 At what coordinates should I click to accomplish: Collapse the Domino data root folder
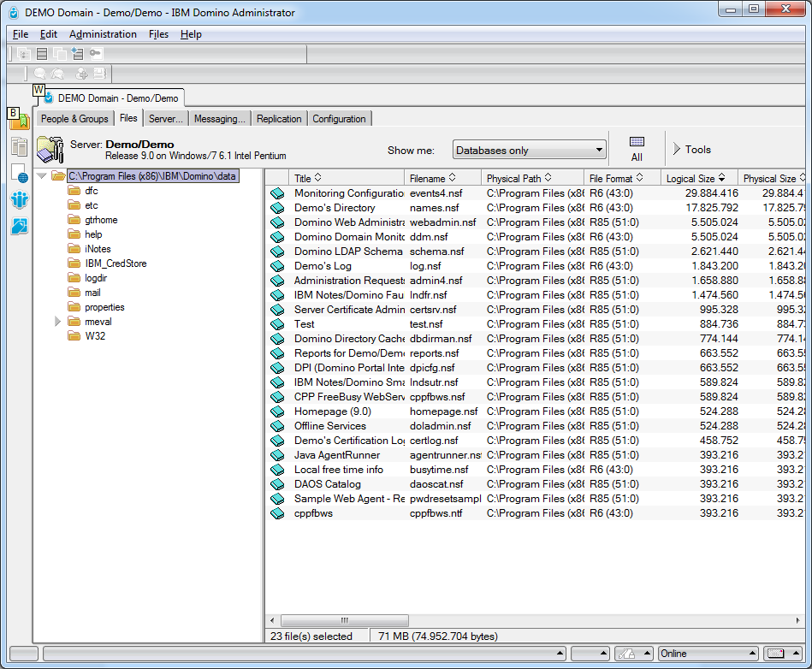[41, 176]
